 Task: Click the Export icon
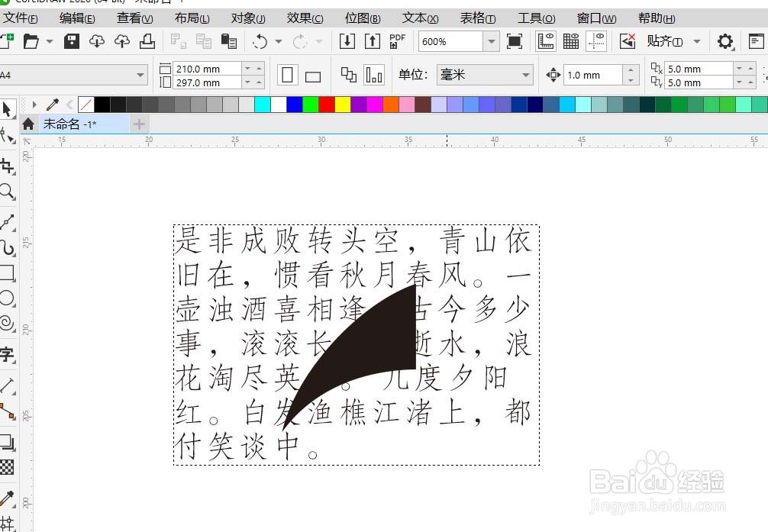point(373,41)
